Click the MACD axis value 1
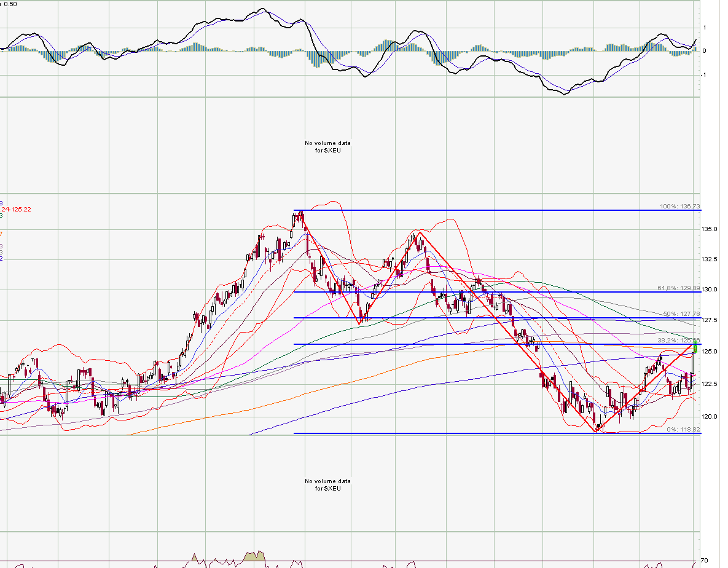This screenshot has height=568, width=728. pos(705,28)
